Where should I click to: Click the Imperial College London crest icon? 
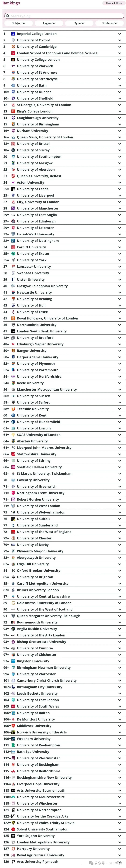tap(13, 34)
